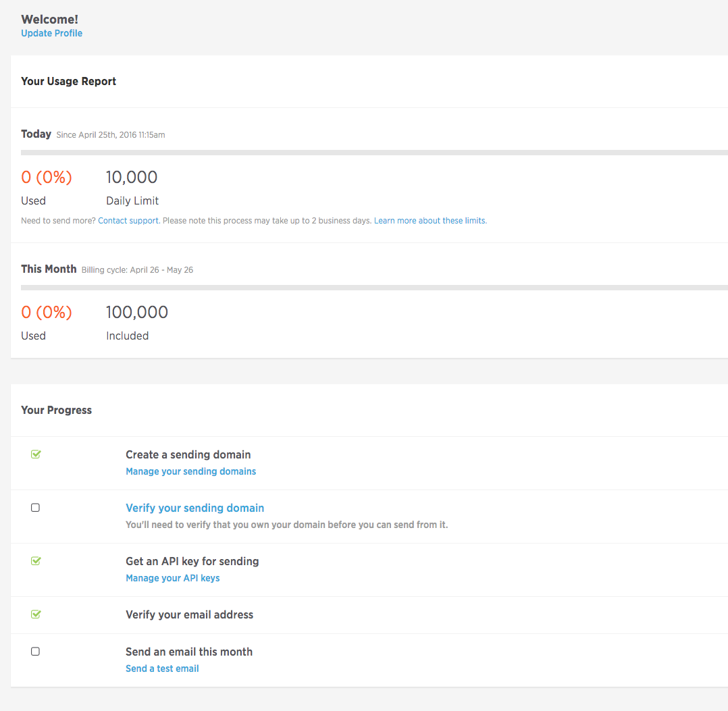Viewport: 728px width, 711px height.
Task: Open the Update Profile link
Action: 51,33
